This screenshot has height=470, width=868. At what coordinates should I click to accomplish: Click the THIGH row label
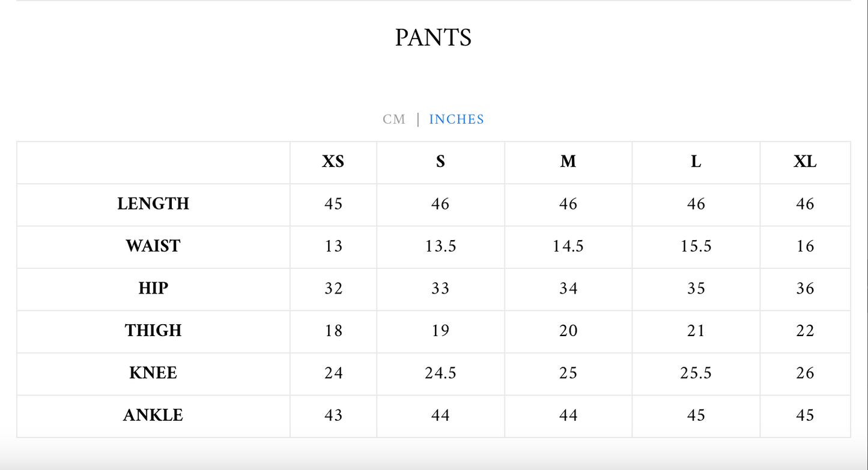pos(153,331)
